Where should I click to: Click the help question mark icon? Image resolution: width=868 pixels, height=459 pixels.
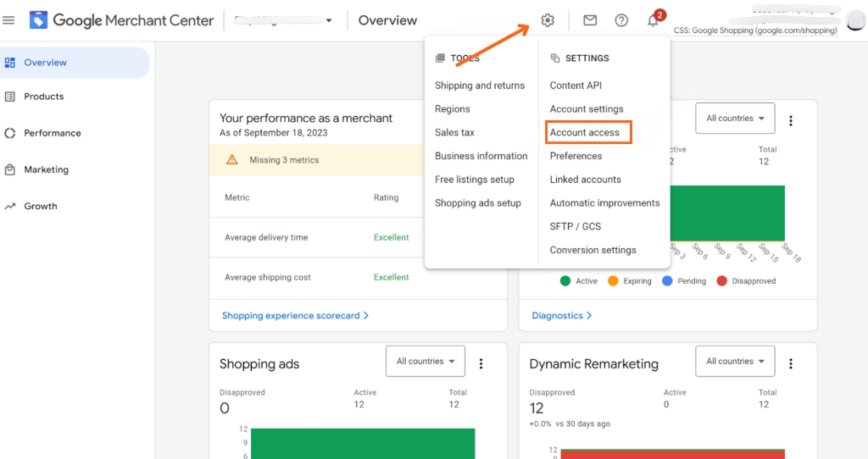[x=621, y=20]
